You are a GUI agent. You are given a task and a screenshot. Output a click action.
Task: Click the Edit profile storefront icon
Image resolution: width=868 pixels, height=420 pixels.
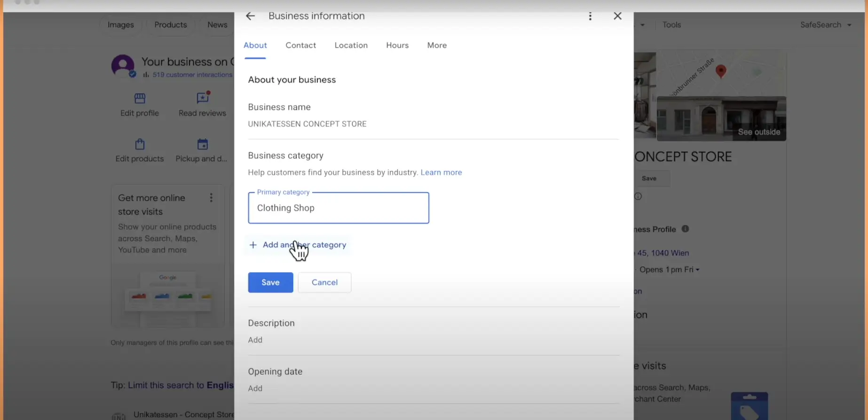(x=140, y=98)
